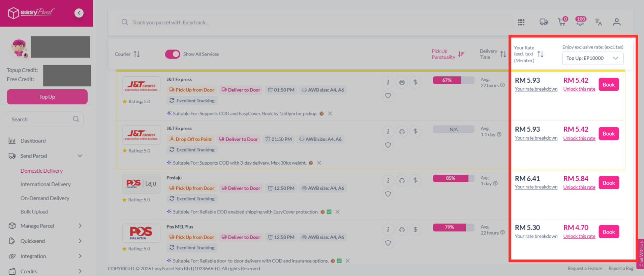Click the shield icon for Pos MELPlus

[x=388, y=243]
